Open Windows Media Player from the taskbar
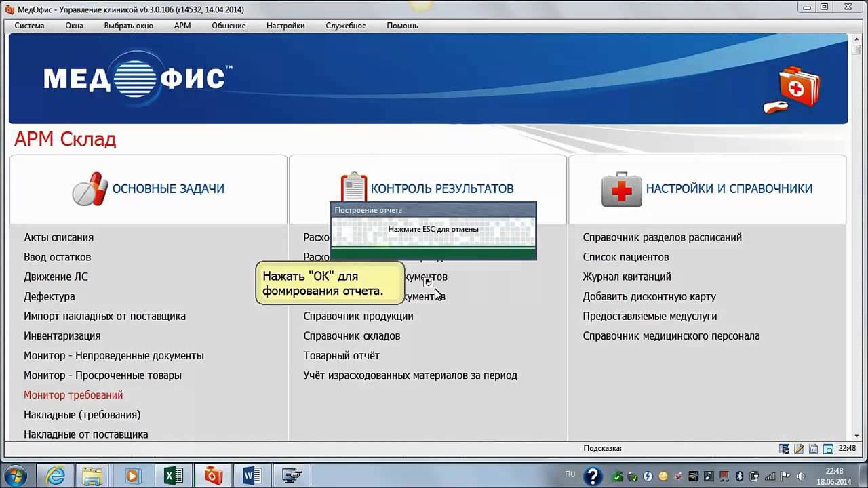Viewport: 868px width, 488px height. click(133, 476)
